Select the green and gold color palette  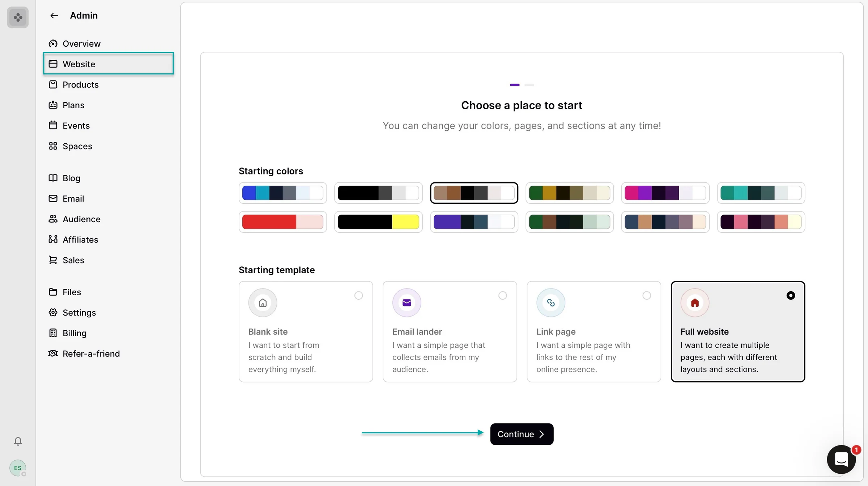[570, 193]
